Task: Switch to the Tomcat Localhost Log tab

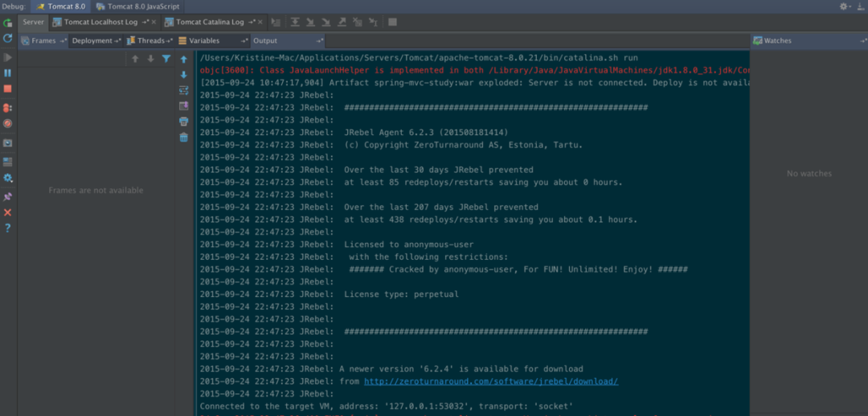Action: tap(100, 23)
